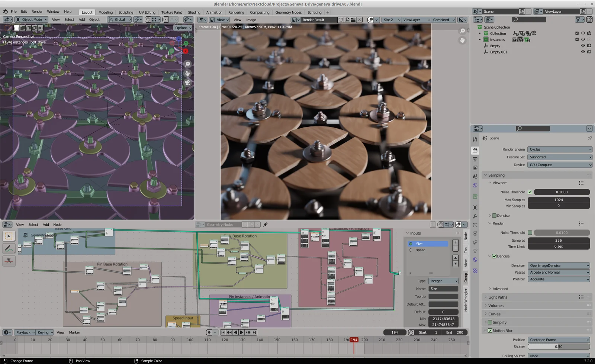Screen dimensions: 595x364
Task: Open the Render menu in the top bar
Action: (37, 11)
